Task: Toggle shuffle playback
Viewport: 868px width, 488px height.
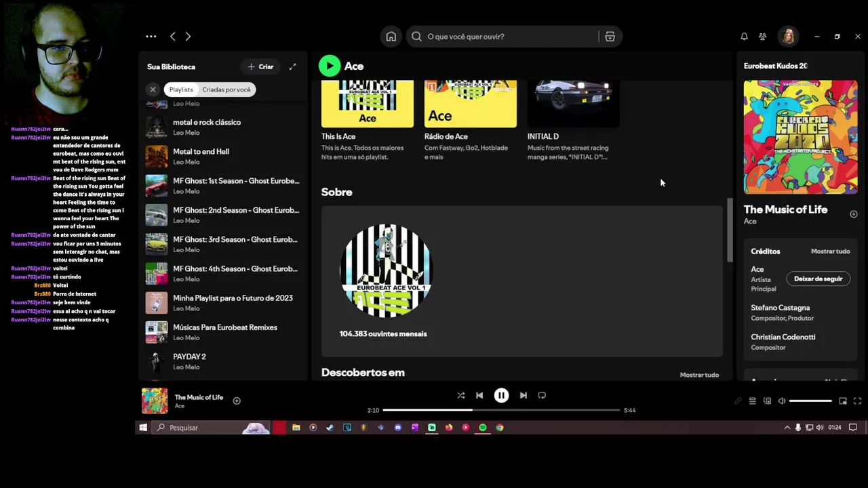Action: click(460, 395)
